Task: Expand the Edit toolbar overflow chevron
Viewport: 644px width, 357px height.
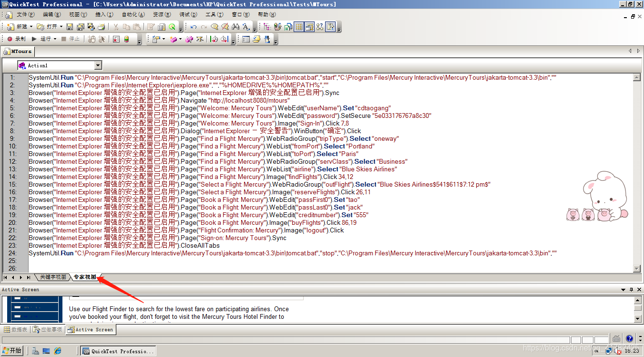Action: click(254, 30)
